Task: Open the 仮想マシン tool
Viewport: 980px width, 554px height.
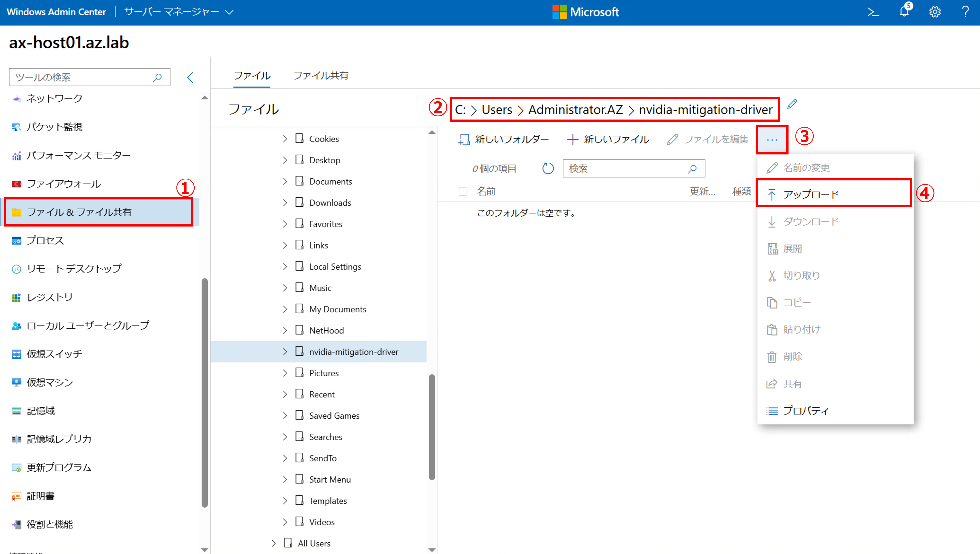Action: coord(49,382)
